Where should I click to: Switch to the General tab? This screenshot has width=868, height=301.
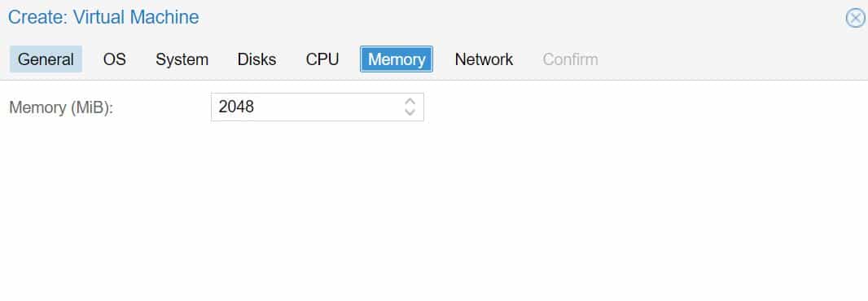pyautogui.click(x=46, y=59)
